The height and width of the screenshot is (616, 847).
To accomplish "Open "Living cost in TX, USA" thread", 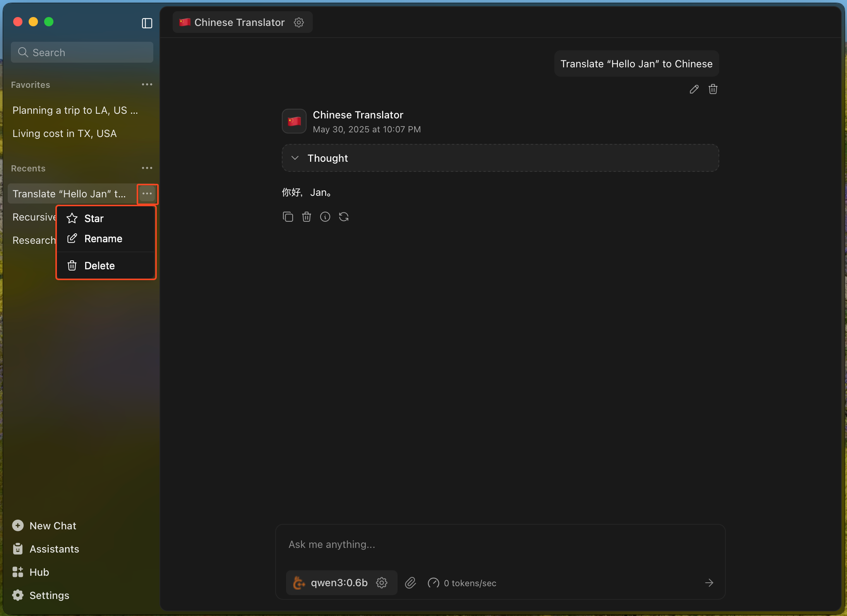I will 64,133.
